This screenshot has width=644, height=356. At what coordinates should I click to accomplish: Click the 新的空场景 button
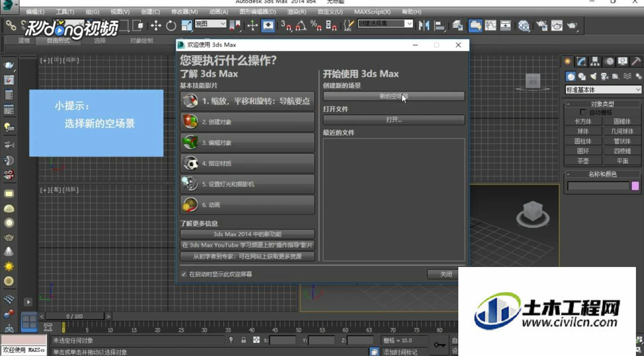[394, 97]
